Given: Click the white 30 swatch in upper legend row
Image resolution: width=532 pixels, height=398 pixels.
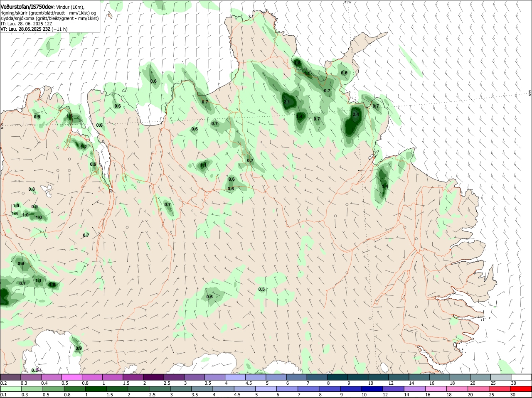Looking at the screenshot, I should point(521,377).
